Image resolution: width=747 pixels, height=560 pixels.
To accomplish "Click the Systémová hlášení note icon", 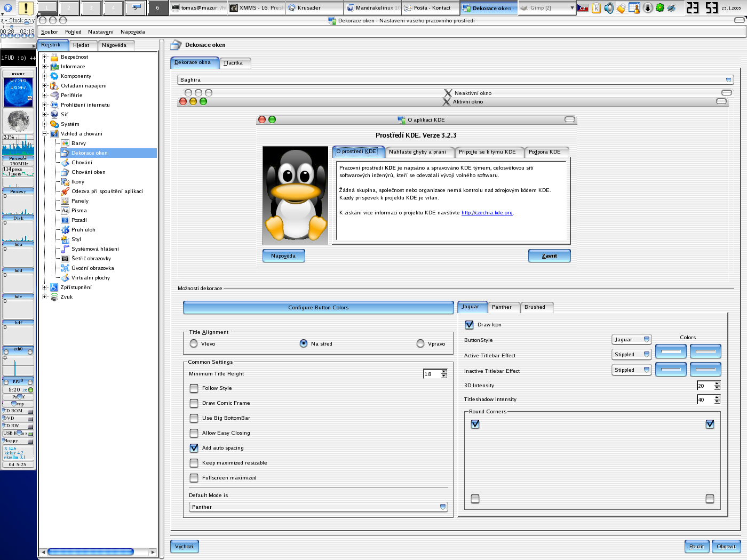I will coord(65,249).
